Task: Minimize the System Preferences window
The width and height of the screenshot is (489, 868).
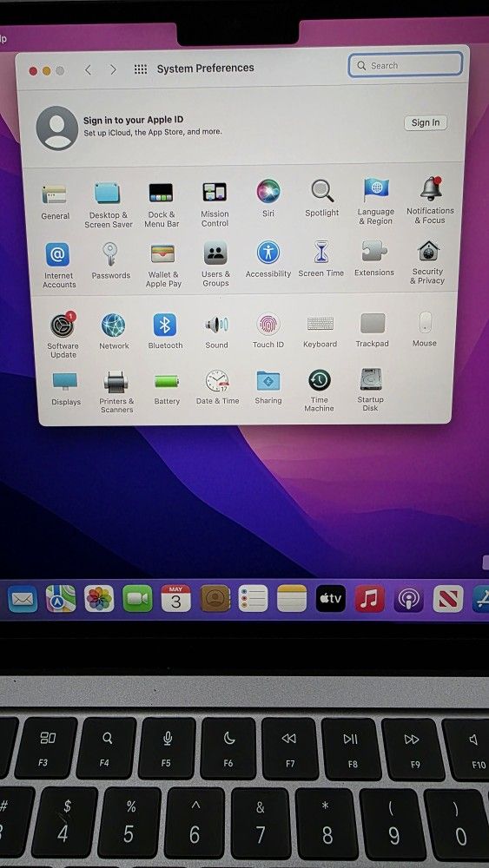Action: (47, 71)
